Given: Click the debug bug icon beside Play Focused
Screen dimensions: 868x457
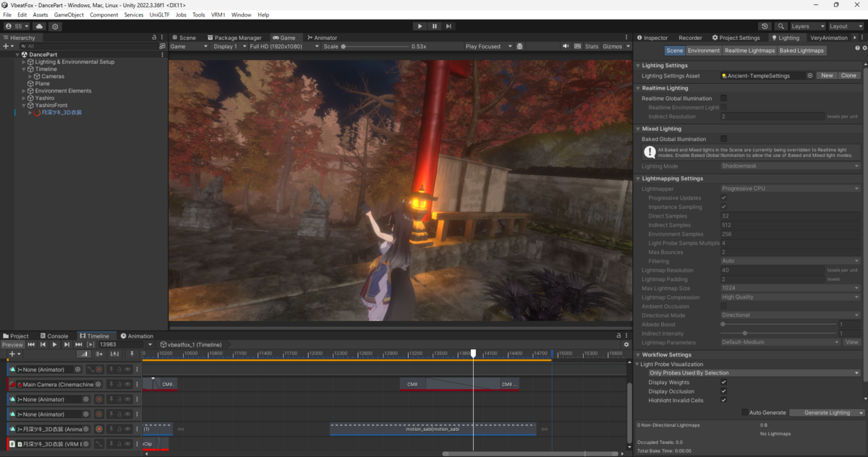Looking at the screenshot, I should 519,46.
